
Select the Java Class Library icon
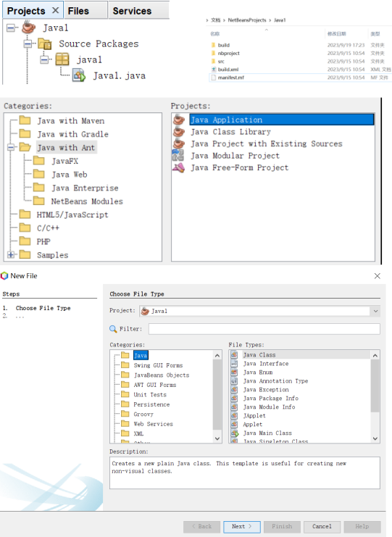[178, 131]
